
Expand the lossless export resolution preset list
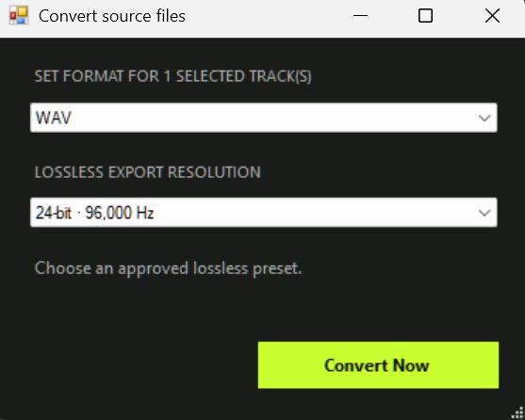(264, 212)
